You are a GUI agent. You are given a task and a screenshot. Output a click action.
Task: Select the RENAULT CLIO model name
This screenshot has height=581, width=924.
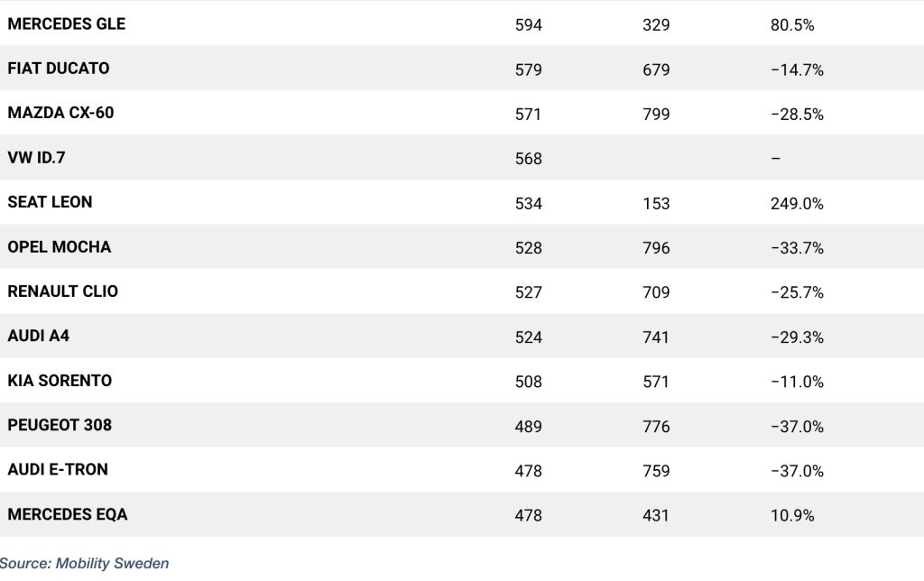[62, 291]
